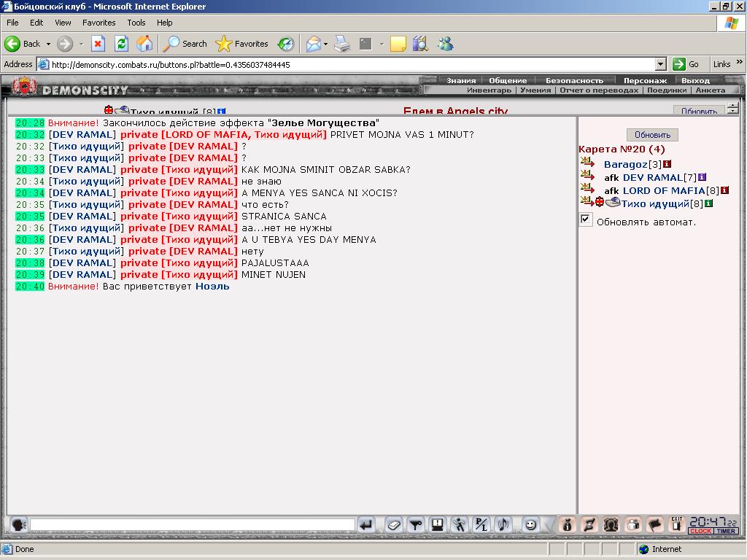The width and height of the screenshot is (747, 560).
Task: Click the browser Go button
Action: (686, 64)
